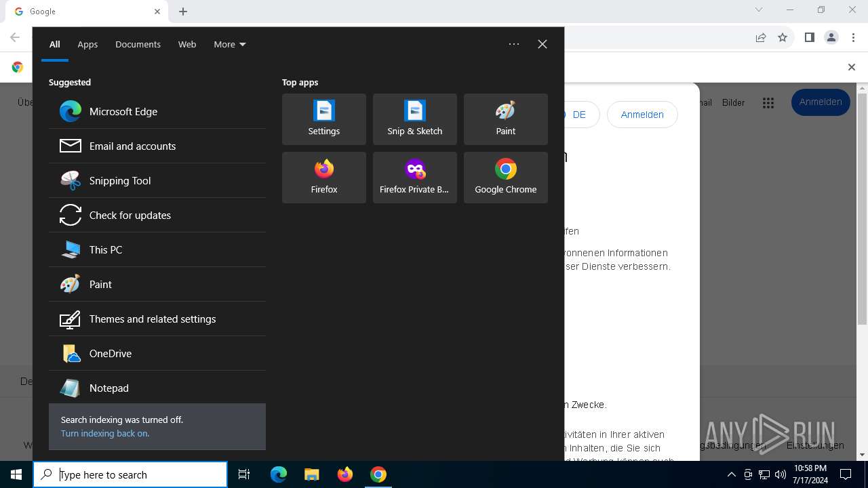868x488 pixels.
Task: Show hidden system tray icons
Action: click(x=731, y=474)
